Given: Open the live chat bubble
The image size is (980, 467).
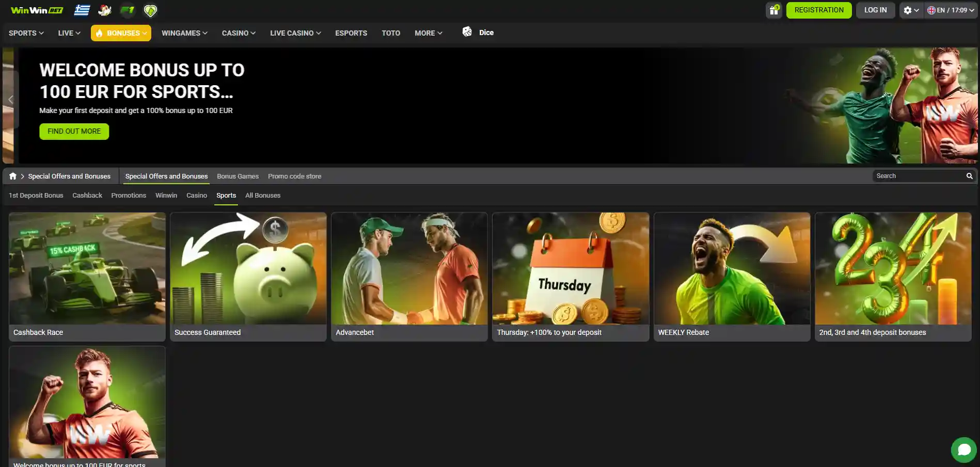Looking at the screenshot, I should pyautogui.click(x=964, y=450).
